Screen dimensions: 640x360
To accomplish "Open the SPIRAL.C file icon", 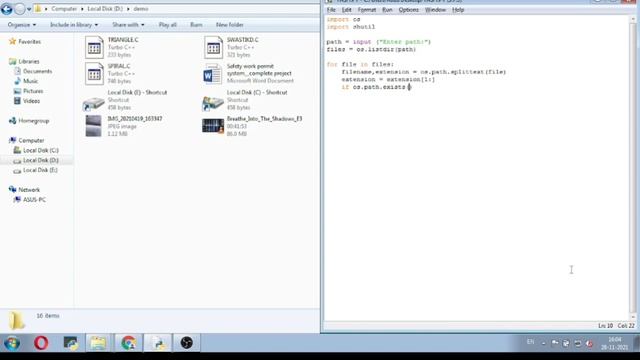I will pos(94,73).
